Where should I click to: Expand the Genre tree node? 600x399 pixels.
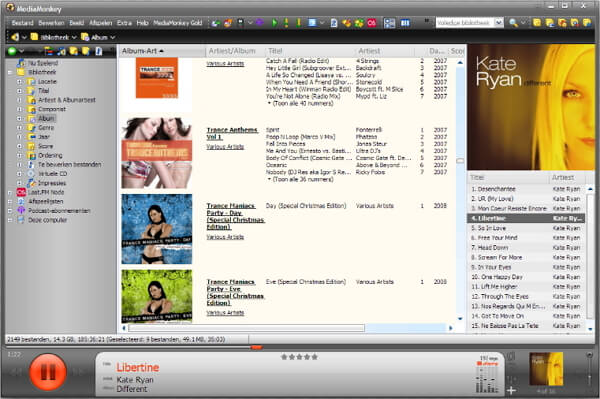click(19, 127)
